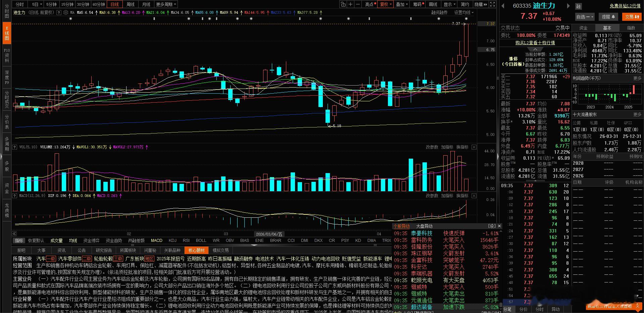Image resolution: width=644 pixels, height=313 pixels.
Task: Open 核心题材 tab
Action: pos(196,250)
